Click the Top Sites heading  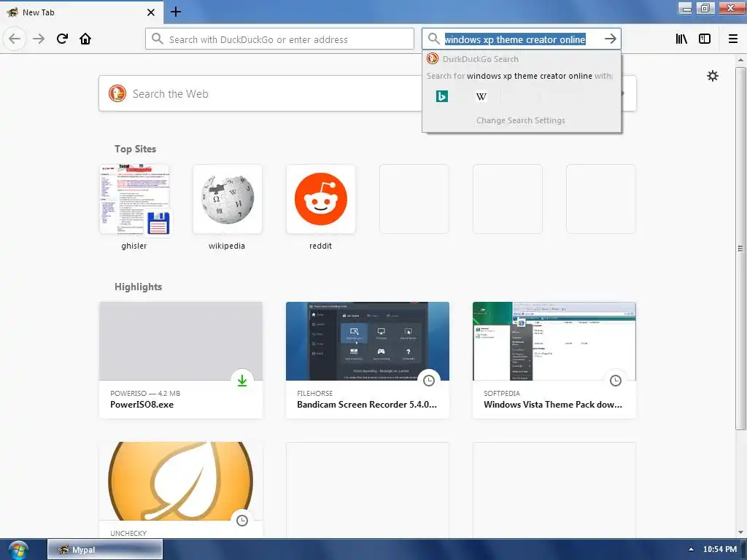(135, 149)
